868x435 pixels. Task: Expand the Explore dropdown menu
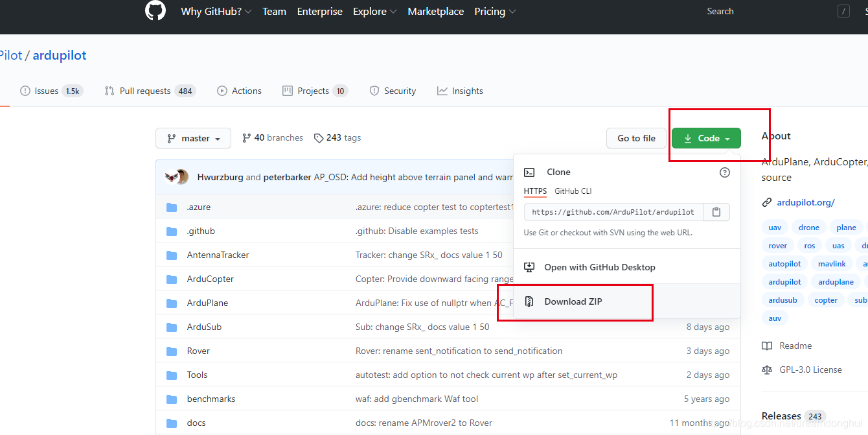pos(375,12)
